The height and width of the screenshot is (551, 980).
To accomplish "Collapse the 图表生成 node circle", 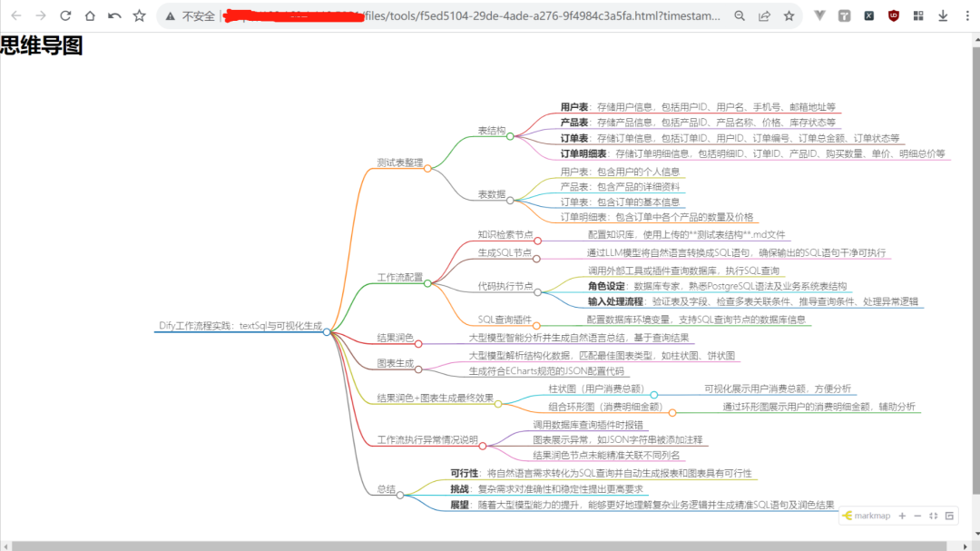I will pyautogui.click(x=418, y=369).
